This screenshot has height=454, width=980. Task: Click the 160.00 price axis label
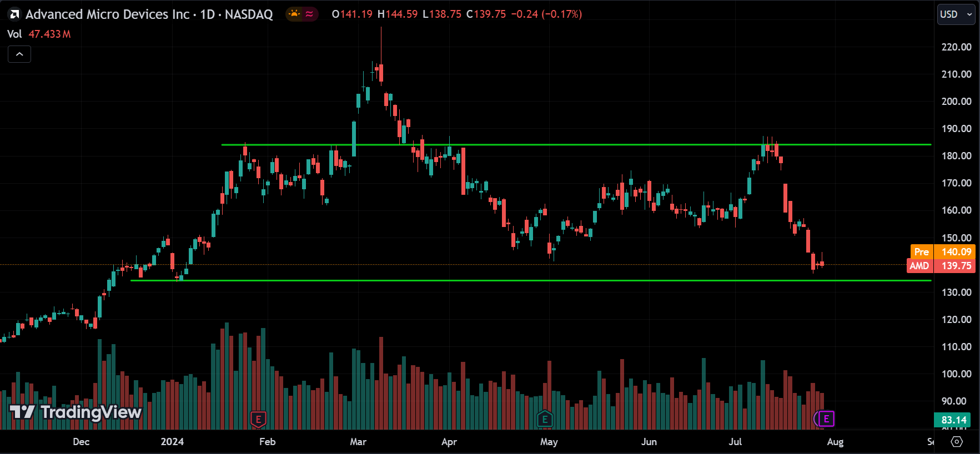tap(956, 210)
